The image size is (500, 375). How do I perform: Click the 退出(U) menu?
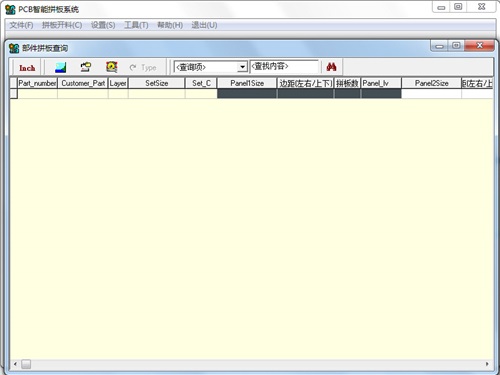pyautogui.click(x=204, y=25)
